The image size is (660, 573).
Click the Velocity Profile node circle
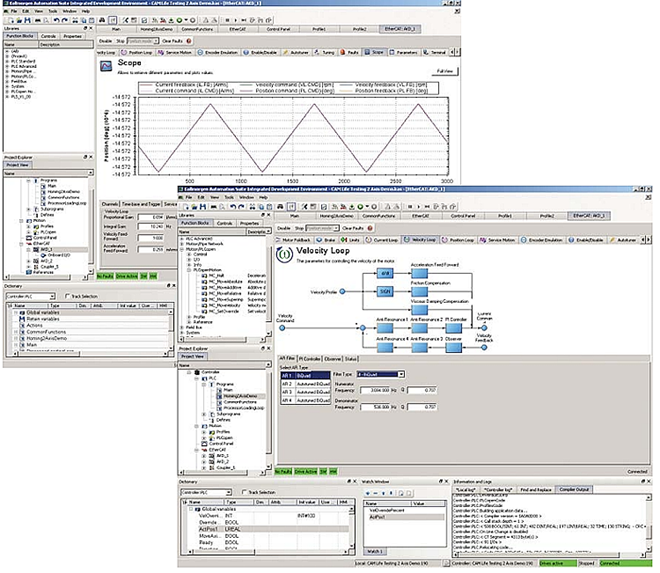(x=343, y=291)
